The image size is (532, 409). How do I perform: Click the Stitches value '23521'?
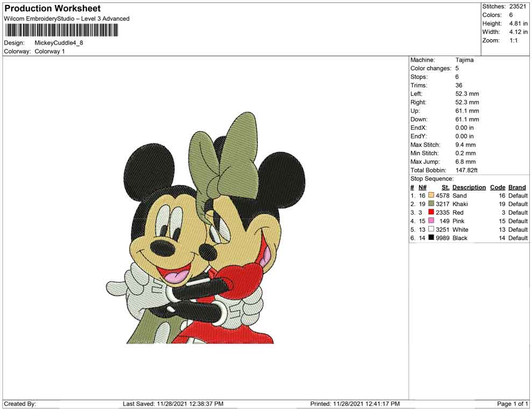pyautogui.click(x=517, y=6)
